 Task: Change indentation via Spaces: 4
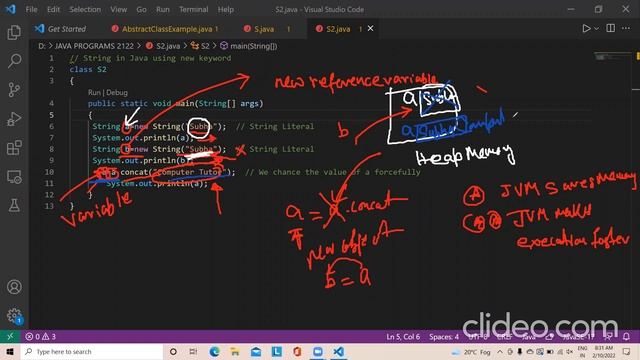444,337
